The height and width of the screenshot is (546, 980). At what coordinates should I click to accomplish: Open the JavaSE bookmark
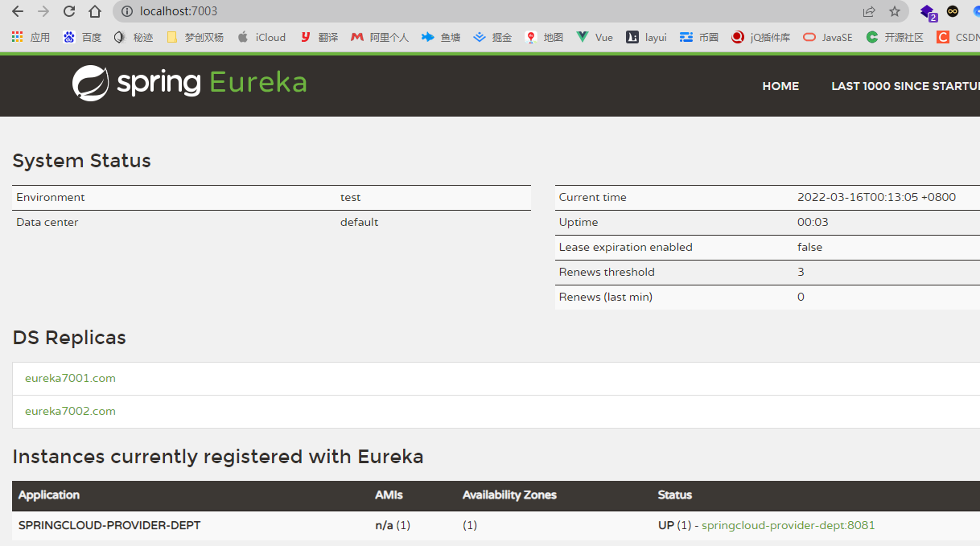(x=828, y=37)
